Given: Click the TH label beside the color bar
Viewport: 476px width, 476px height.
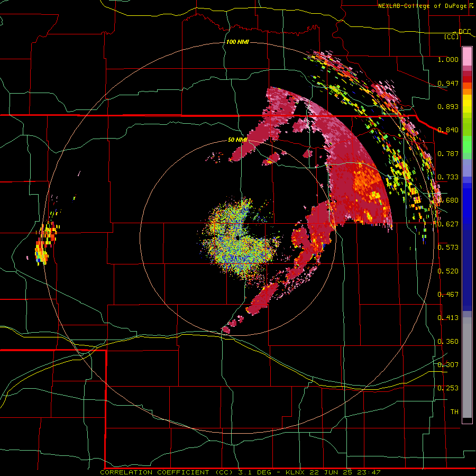Looking at the screenshot, I should click(454, 412).
